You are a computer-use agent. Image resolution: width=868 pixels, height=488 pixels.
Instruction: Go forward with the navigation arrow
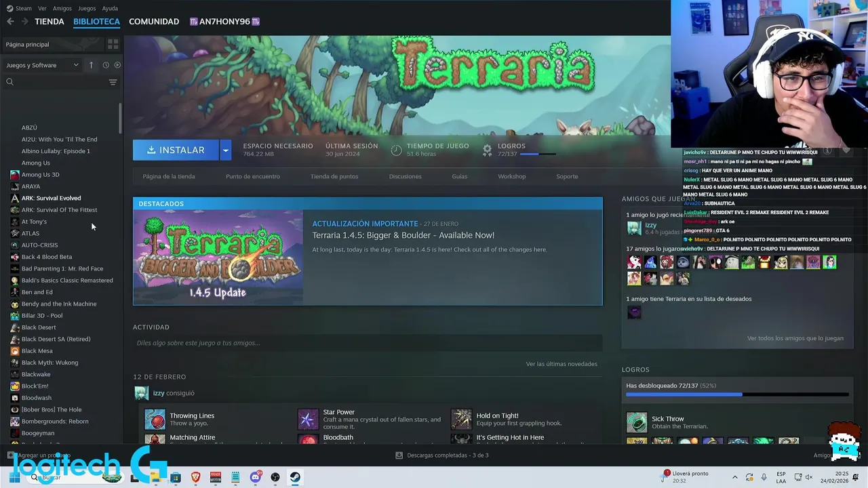click(24, 22)
